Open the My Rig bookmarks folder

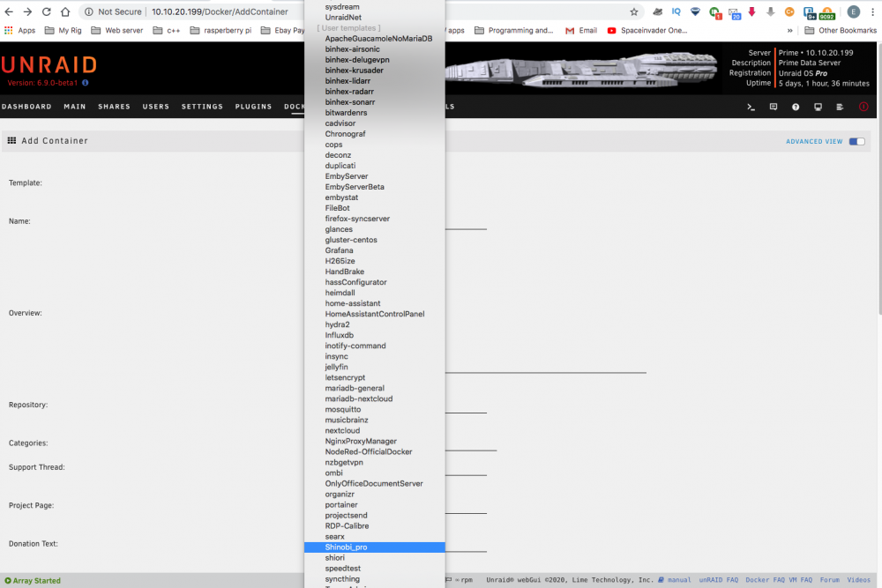(x=63, y=30)
